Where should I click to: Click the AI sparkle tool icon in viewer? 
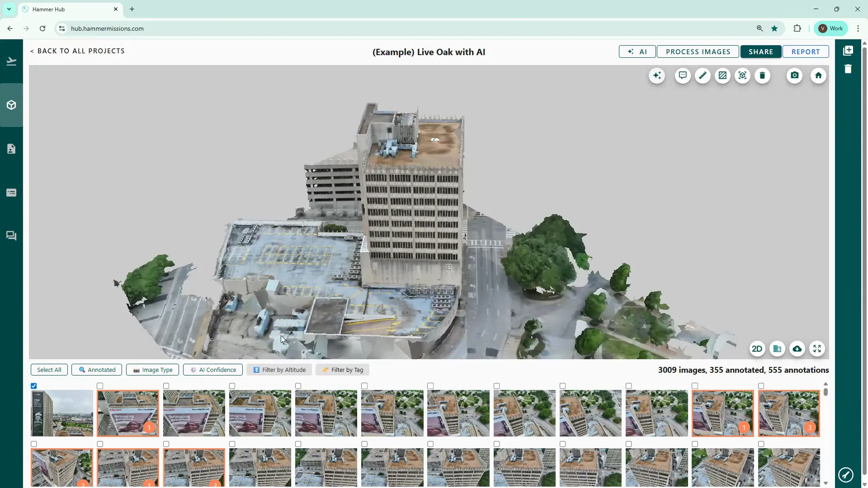pyautogui.click(x=657, y=75)
